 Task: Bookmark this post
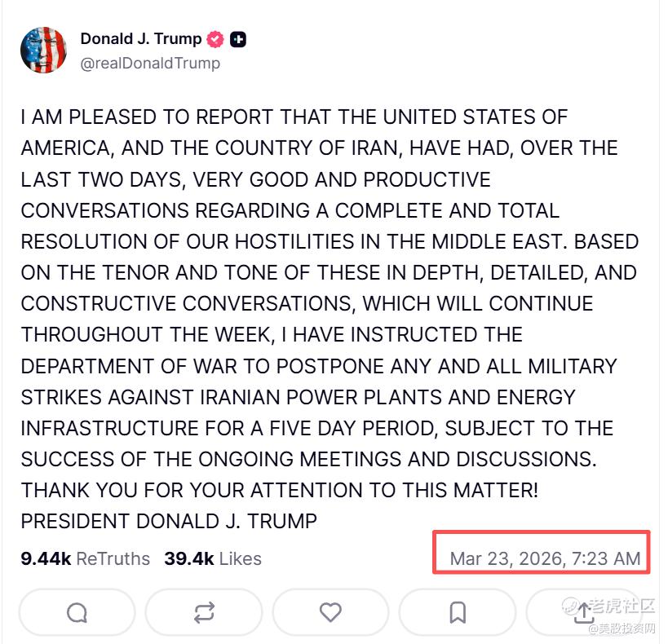point(458,612)
